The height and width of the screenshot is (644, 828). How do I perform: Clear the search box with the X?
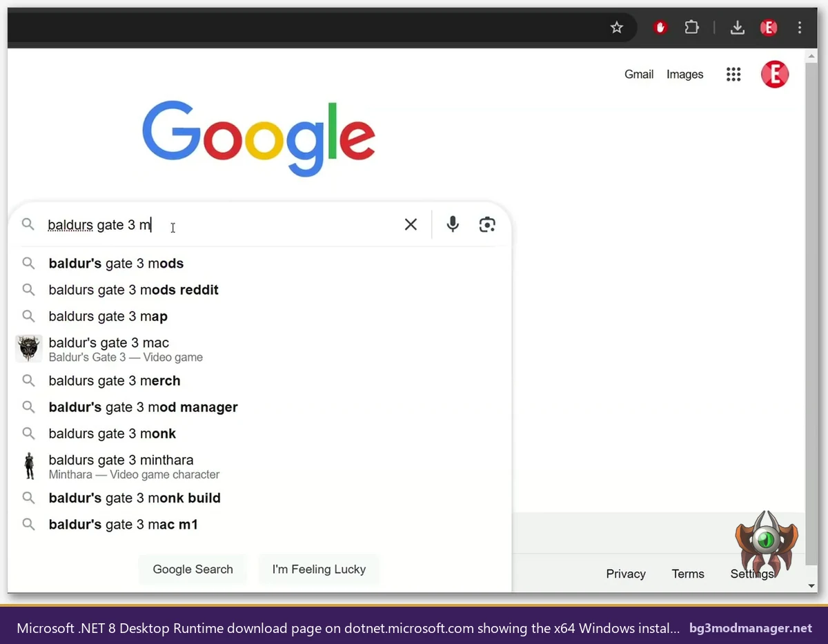click(411, 224)
